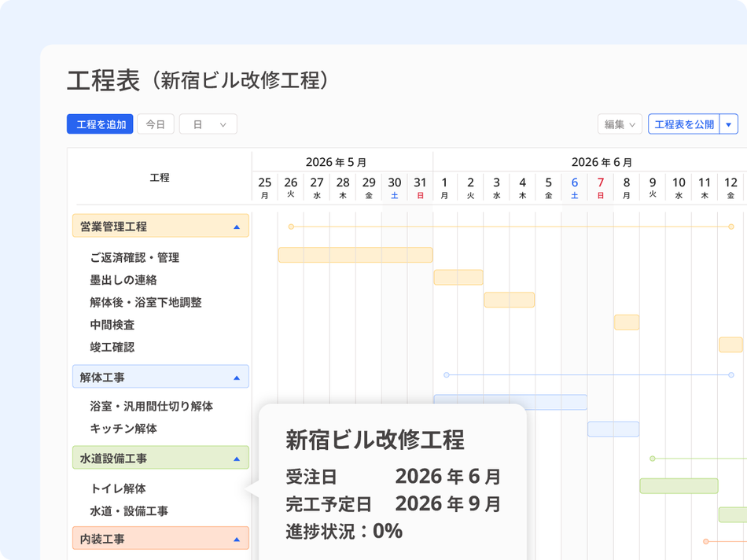Image resolution: width=747 pixels, height=560 pixels.
Task: Open the 編集 dropdown
Action: (620, 124)
